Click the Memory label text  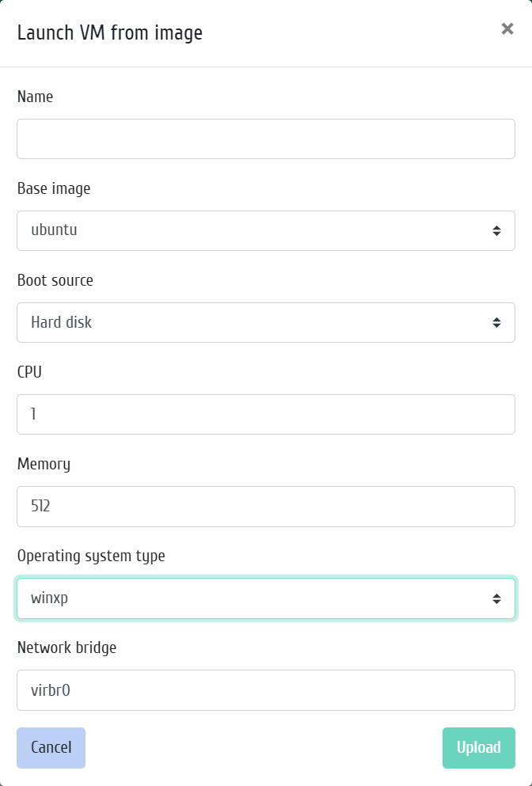pos(44,464)
